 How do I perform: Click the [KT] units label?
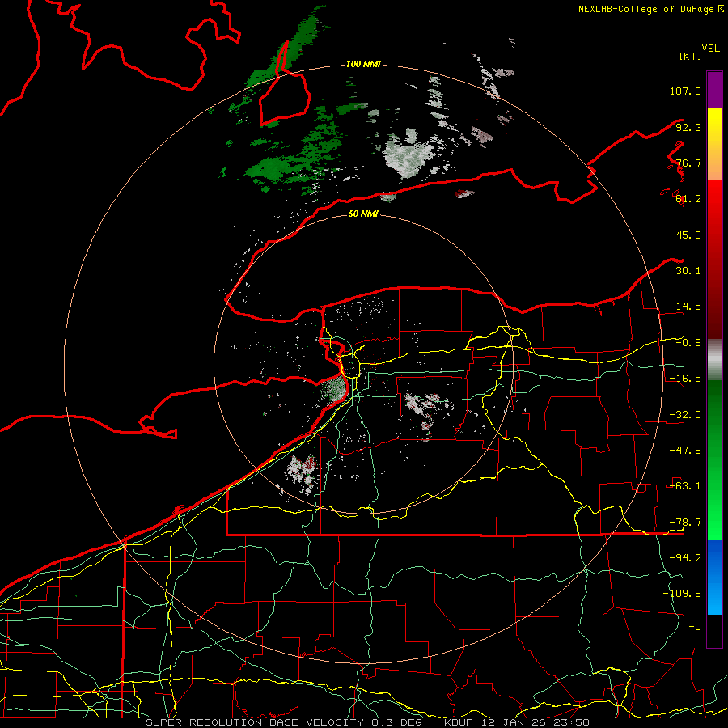pos(690,56)
